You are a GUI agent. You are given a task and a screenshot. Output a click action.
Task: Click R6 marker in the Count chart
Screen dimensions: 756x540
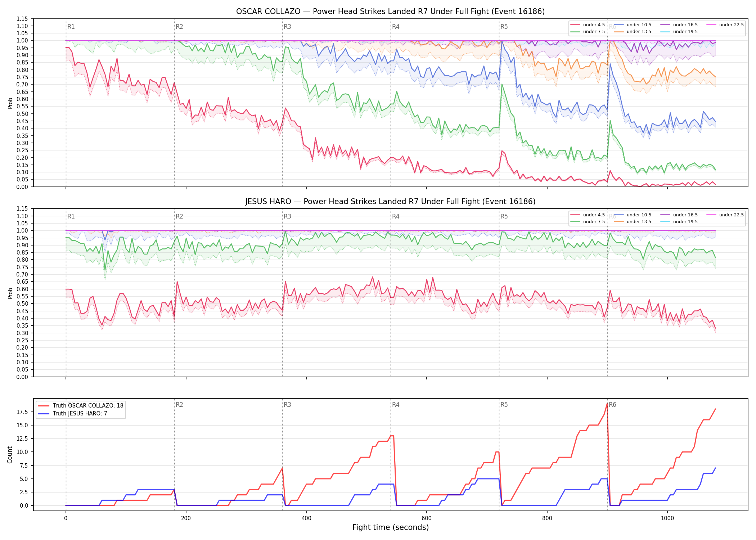(x=612, y=405)
